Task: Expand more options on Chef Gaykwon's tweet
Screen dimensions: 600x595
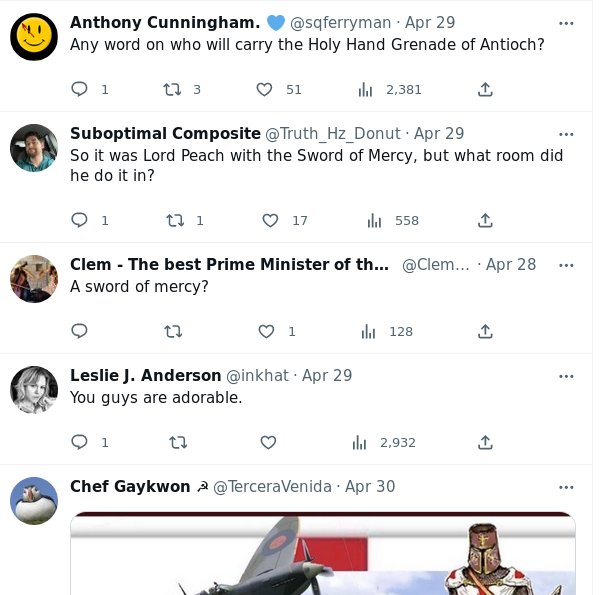Action: tap(566, 487)
